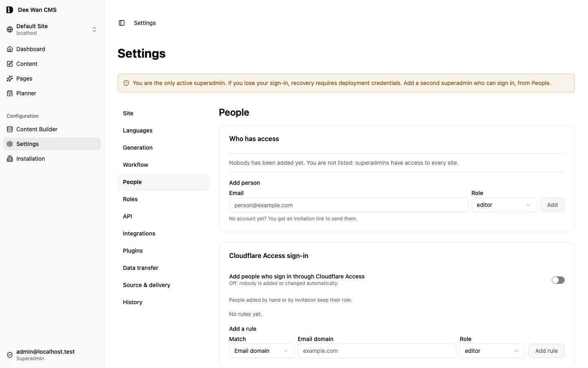Image resolution: width=588 pixels, height=368 pixels.
Task: Click the Settings gear icon in sidebar
Action: 10,144
